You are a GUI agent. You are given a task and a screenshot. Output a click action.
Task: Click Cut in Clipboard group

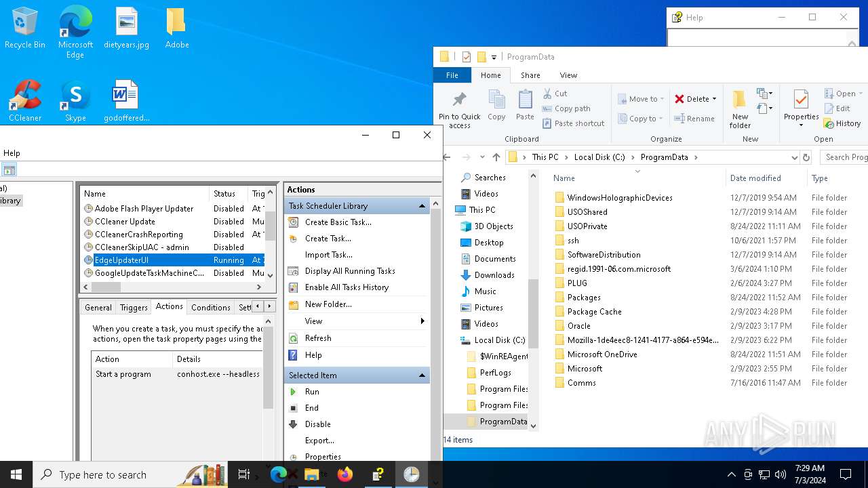(555, 94)
